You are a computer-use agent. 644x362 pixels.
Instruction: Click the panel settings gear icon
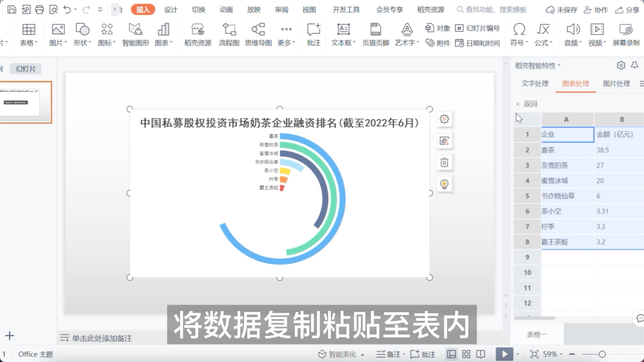621,65
